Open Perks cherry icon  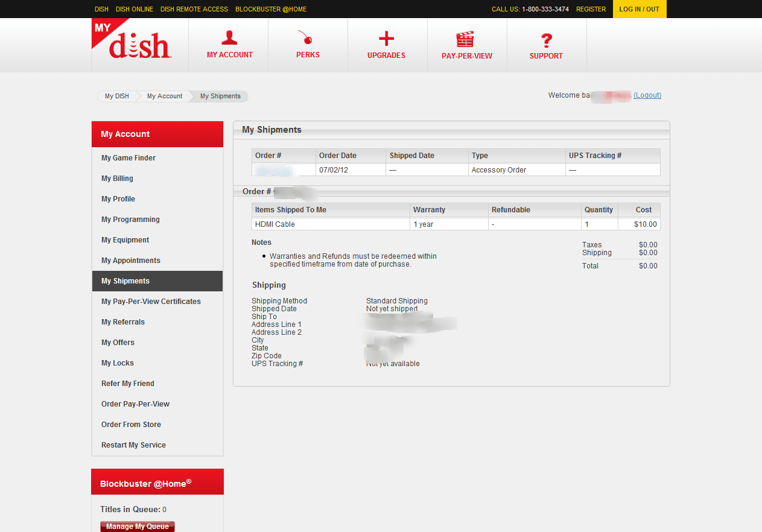[306, 38]
